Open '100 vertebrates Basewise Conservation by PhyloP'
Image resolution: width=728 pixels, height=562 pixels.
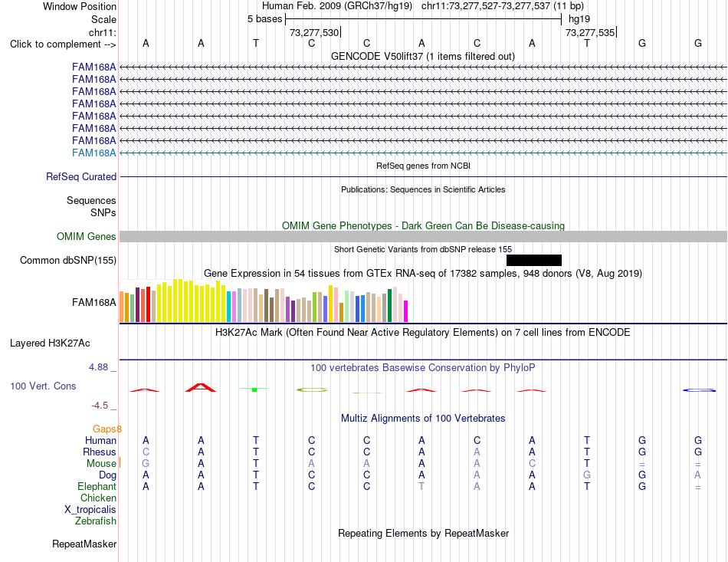[x=423, y=368]
